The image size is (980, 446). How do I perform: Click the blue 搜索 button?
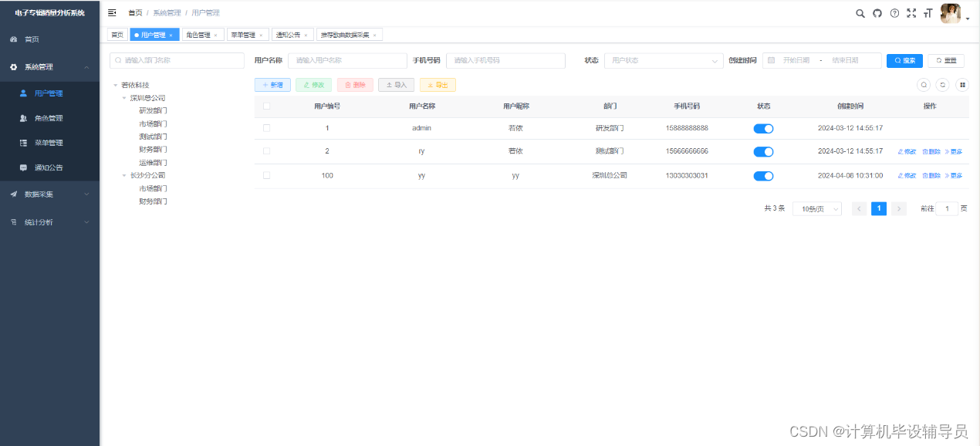(x=904, y=60)
